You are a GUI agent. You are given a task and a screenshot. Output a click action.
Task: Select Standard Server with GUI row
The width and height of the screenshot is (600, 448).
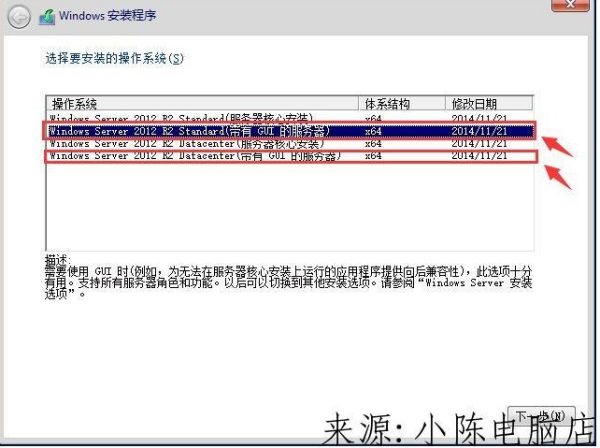[x=290, y=131]
